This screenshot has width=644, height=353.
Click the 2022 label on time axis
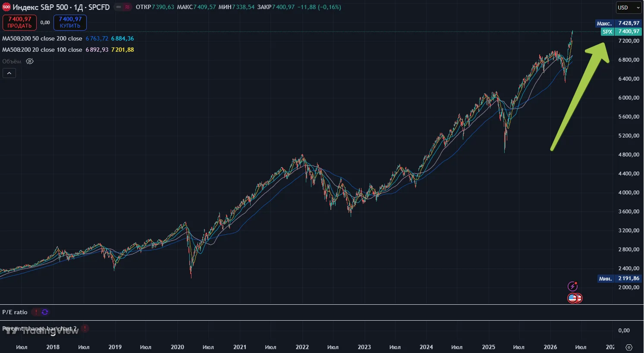[x=302, y=347]
